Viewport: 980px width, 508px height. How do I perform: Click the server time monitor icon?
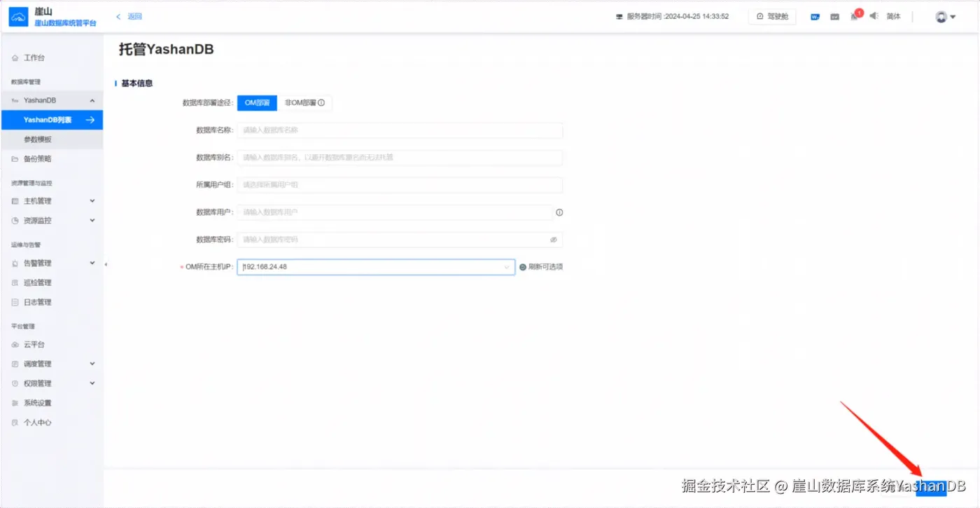click(619, 17)
